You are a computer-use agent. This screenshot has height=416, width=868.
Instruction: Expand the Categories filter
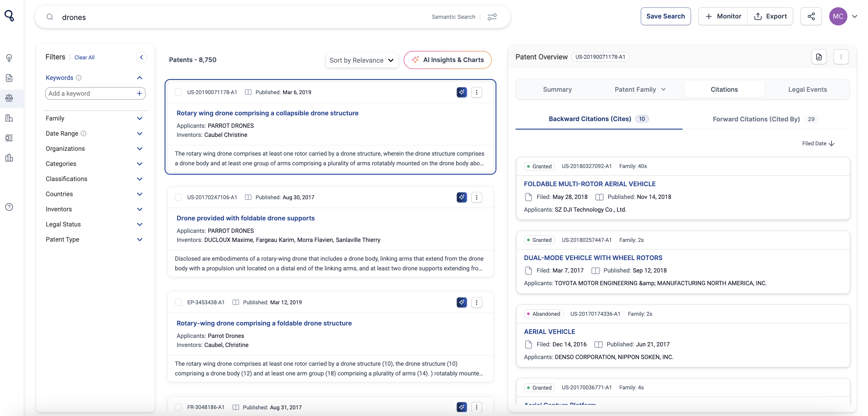(139, 164)
